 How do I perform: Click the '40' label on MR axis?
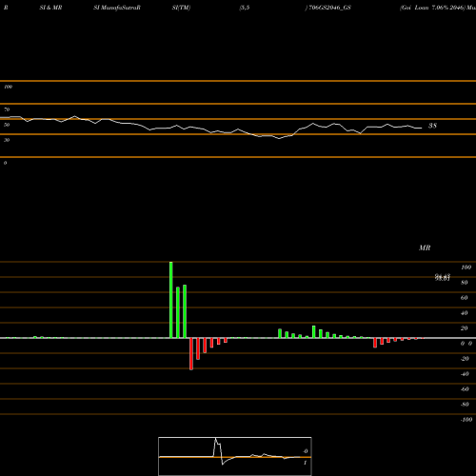(x=465, y=313)
